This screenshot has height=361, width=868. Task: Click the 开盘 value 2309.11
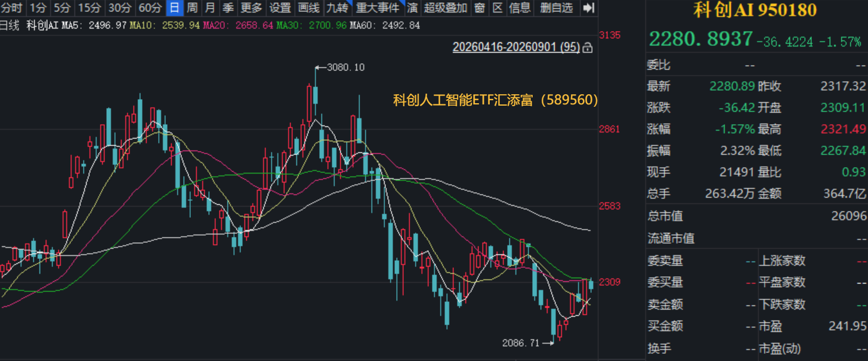tap(843, 108)
